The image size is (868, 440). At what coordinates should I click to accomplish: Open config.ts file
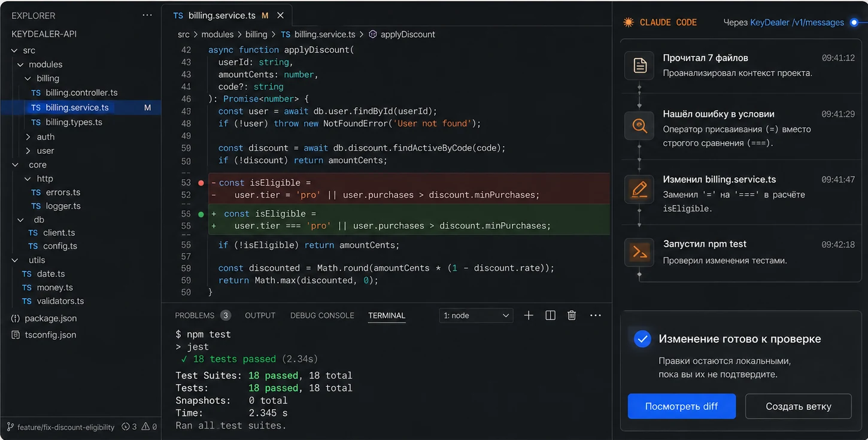tap(60, 246)
